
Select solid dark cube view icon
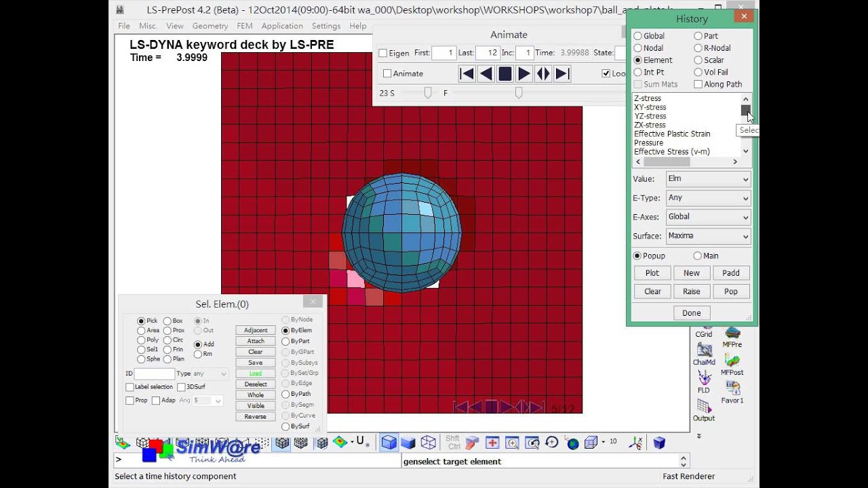(408, 443)
